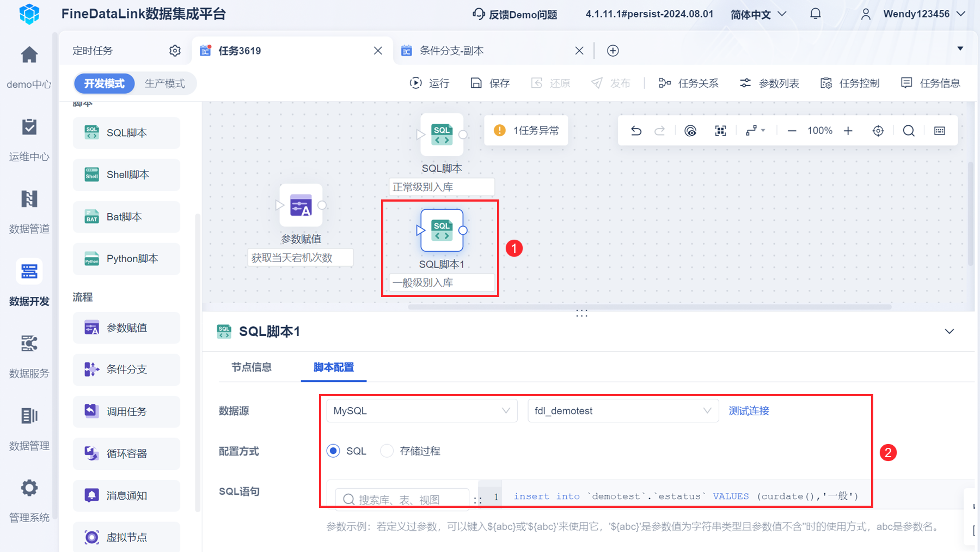Open the tab list dropdown arrow

point(960,48)
